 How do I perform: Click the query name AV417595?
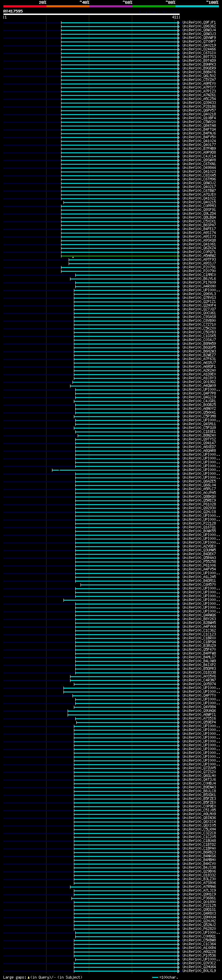pos(13,11)
